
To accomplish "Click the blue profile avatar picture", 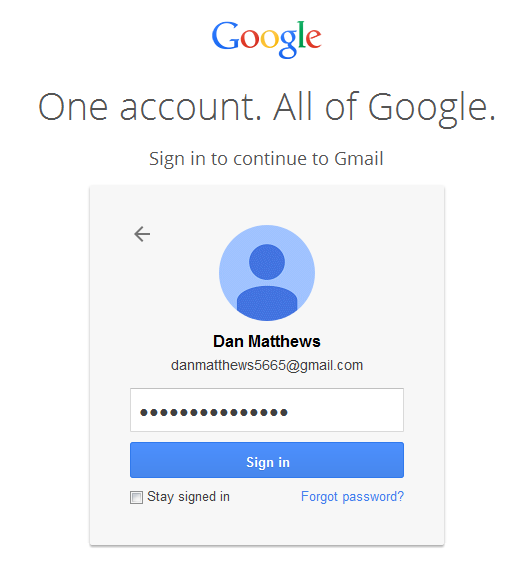I will point(267,273).
